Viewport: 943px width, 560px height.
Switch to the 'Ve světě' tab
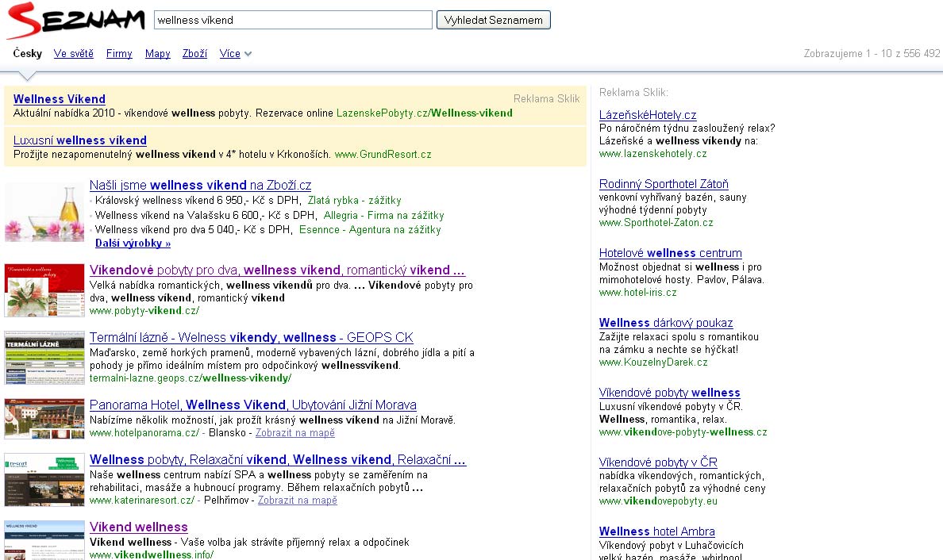coord(73,53)
